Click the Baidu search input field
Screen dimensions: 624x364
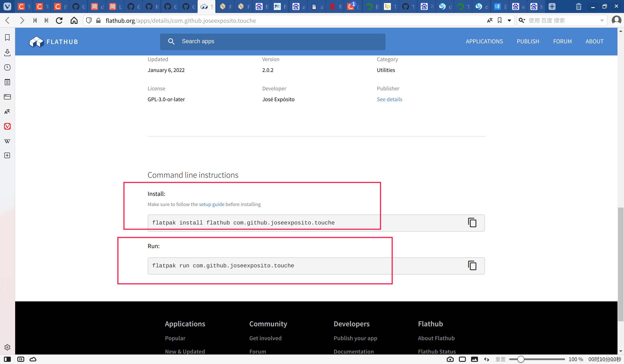click(x=561, y=20)
